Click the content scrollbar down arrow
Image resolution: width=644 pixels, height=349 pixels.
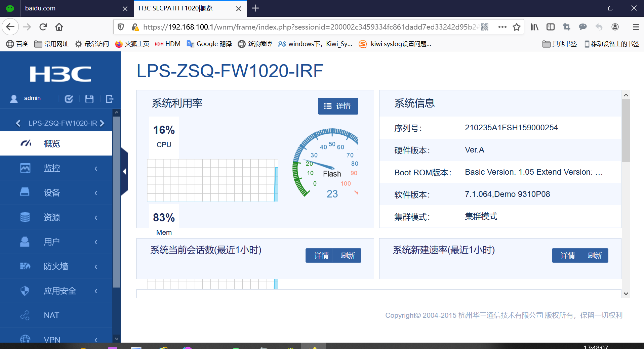pyautogui.click(x=626, y=294)
